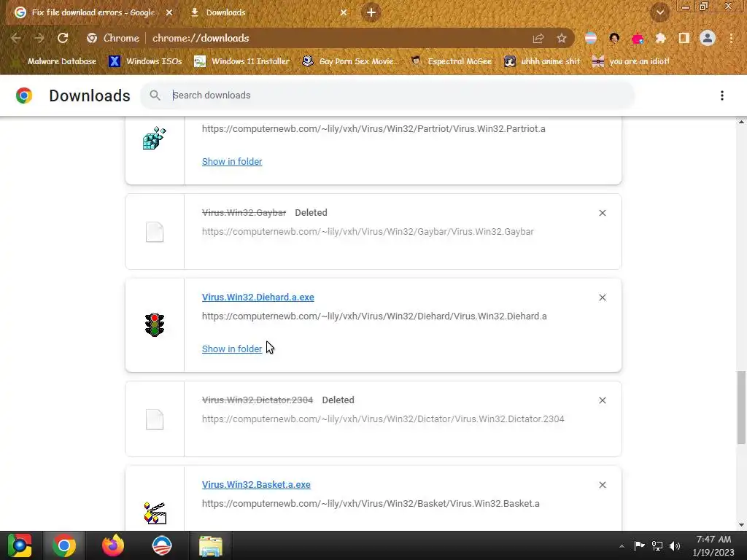The width and height of the screenshot is (747, 560).
Task: Open uhhh anime shit bookmark
Action: click(x=542, y=61)
